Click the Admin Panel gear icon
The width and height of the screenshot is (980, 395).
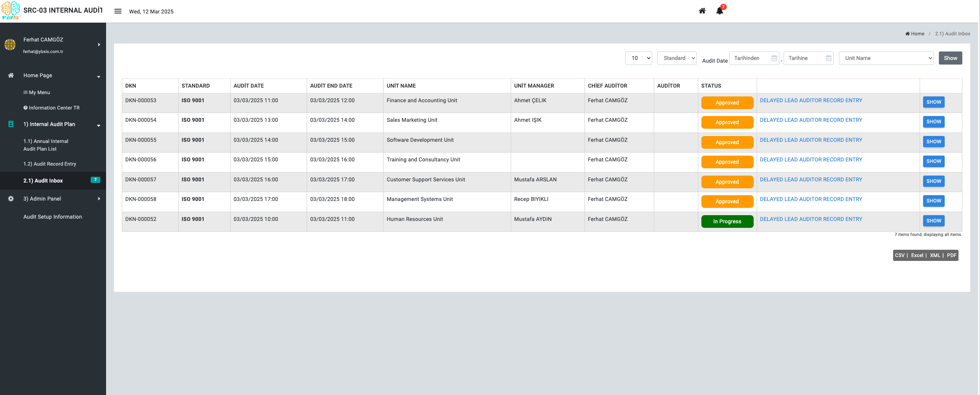click(11, 199)
